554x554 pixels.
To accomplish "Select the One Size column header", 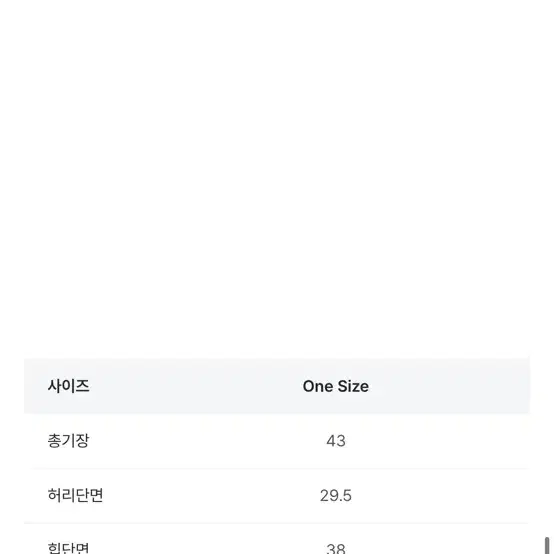I will coord(336,386).
